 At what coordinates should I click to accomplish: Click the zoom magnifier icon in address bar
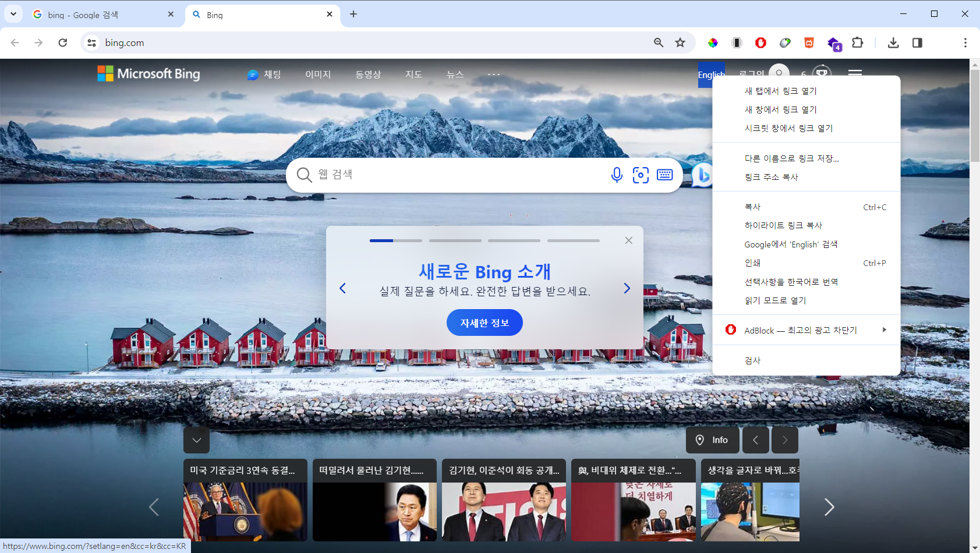coord(659,42)
